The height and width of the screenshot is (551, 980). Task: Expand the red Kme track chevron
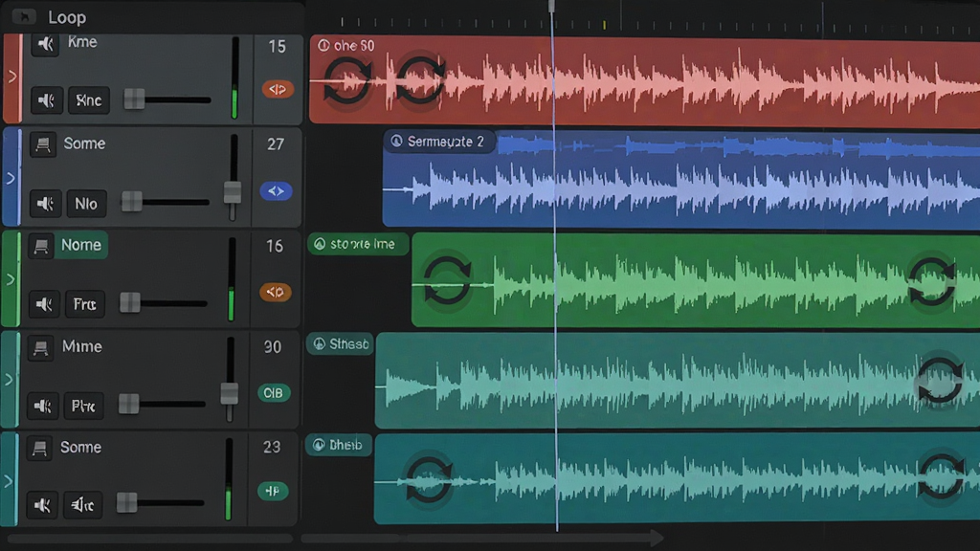[11, 77]
